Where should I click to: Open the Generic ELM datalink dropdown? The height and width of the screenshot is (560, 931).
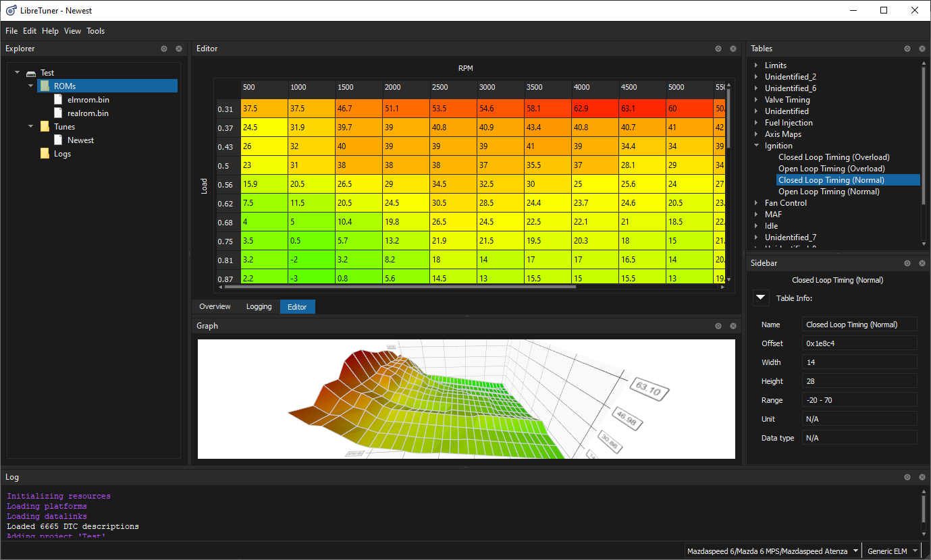pyautogui.click(x=893, y=551)
